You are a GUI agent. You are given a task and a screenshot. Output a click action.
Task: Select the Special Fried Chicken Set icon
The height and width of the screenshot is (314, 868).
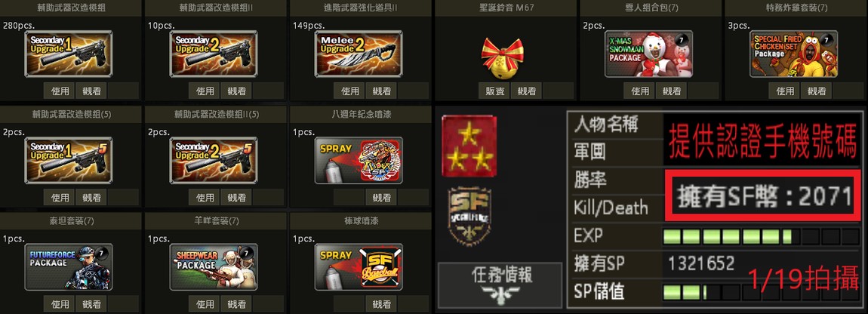[x=793, y=54]
